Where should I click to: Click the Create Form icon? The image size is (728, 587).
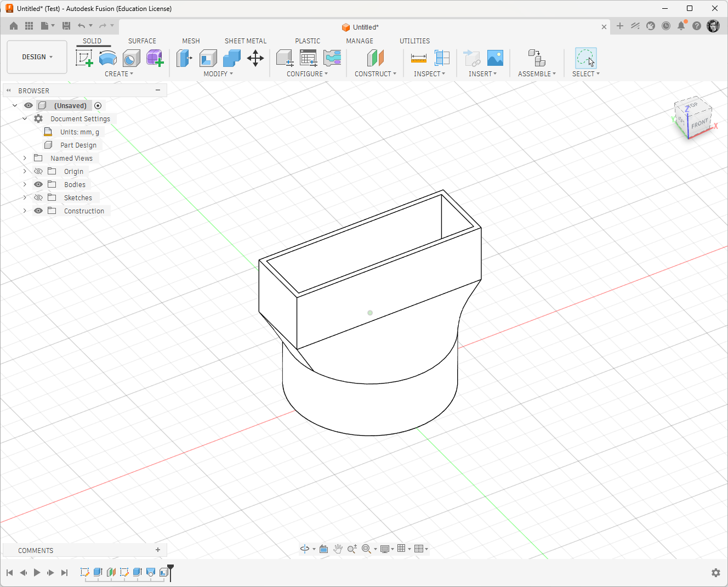pos(155,58)
